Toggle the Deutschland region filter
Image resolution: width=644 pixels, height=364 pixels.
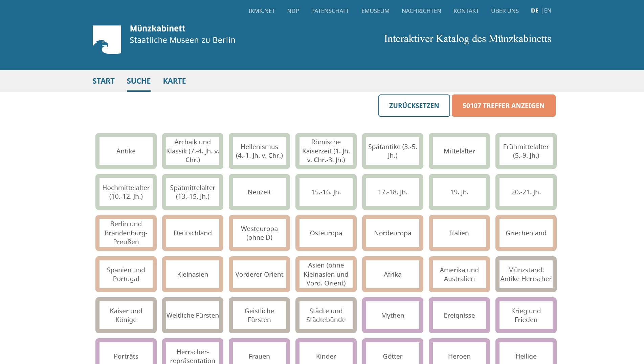pos(193,233)
